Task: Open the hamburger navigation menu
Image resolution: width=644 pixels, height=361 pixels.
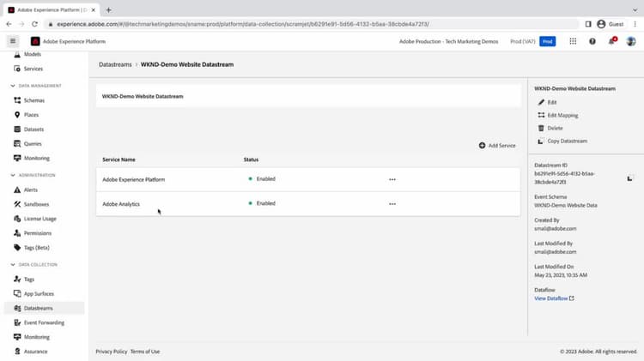Action: click(x=13, y=41)
